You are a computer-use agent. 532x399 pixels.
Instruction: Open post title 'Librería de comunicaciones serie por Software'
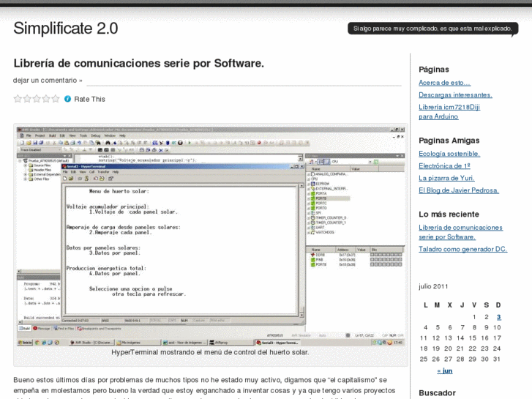pyautogui.click(x=138, y=64)
